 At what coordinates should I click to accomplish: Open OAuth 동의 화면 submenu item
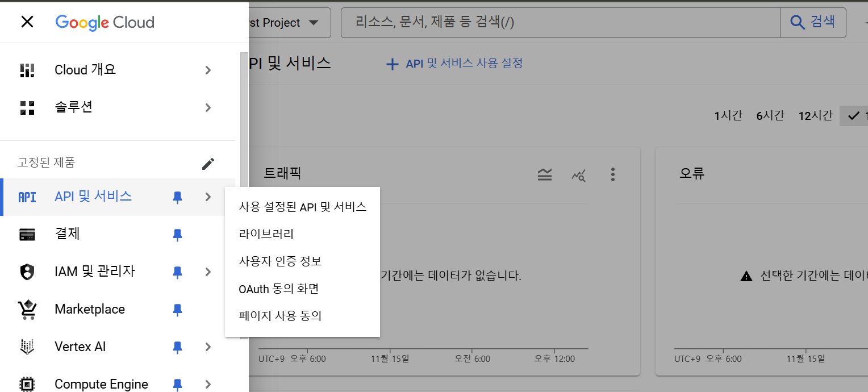pos(303,289)
